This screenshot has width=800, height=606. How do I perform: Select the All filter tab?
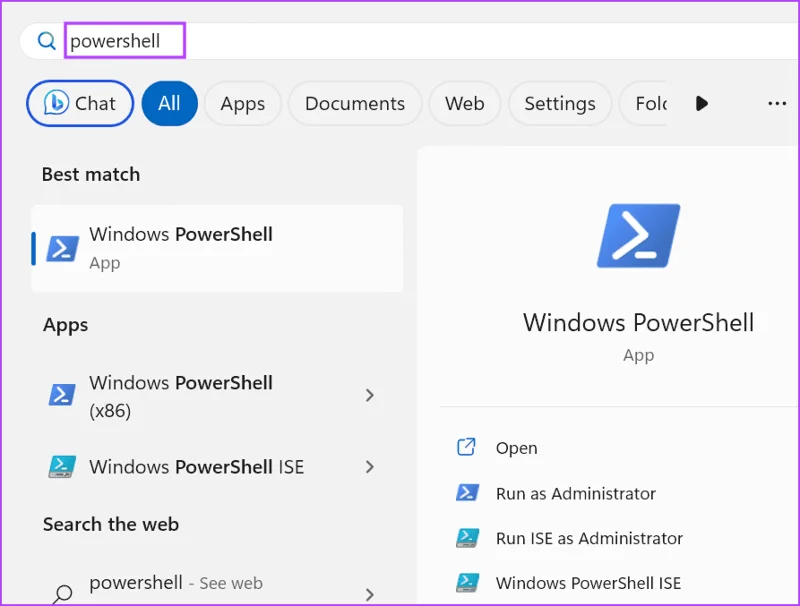tap(169, 104)
